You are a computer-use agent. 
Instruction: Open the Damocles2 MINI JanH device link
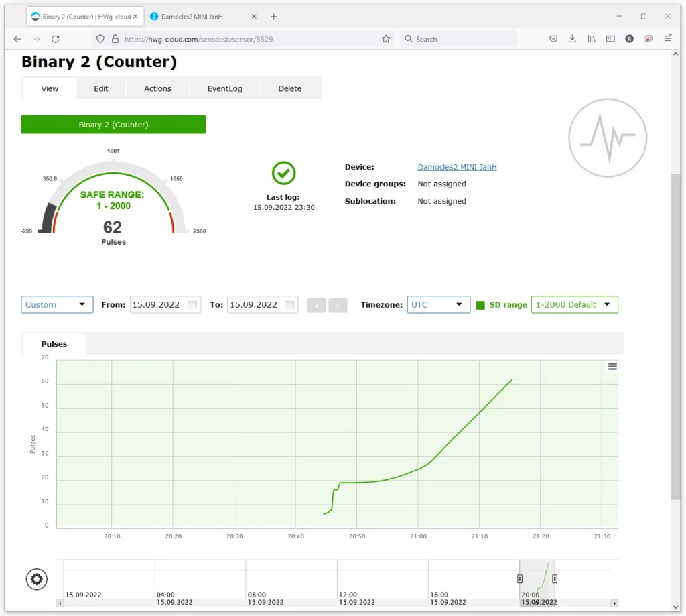(x=457, y=167)
